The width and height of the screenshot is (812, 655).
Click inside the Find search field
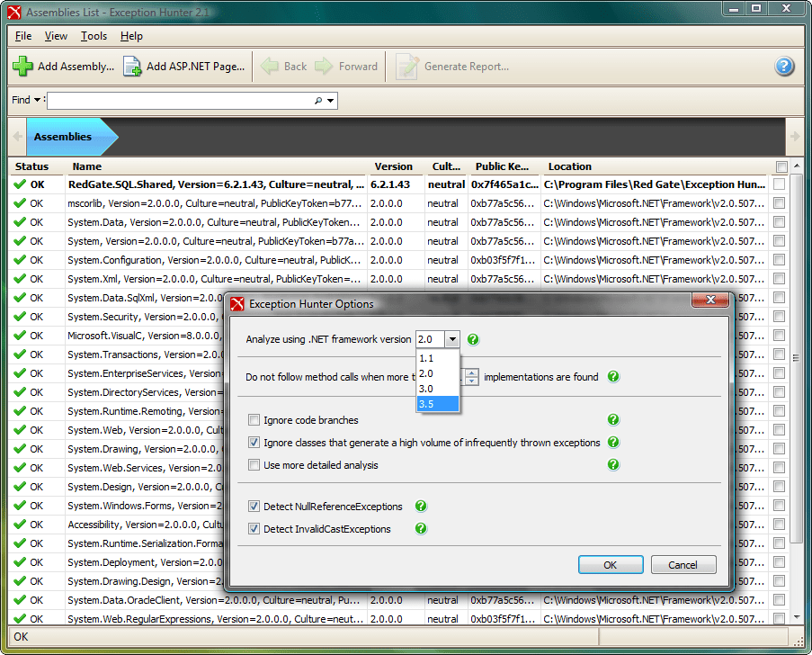pos(180,101)
